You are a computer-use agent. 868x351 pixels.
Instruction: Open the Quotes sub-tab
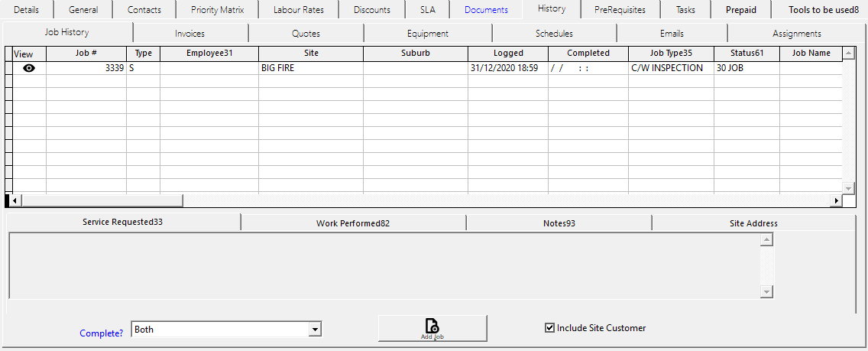306,34
